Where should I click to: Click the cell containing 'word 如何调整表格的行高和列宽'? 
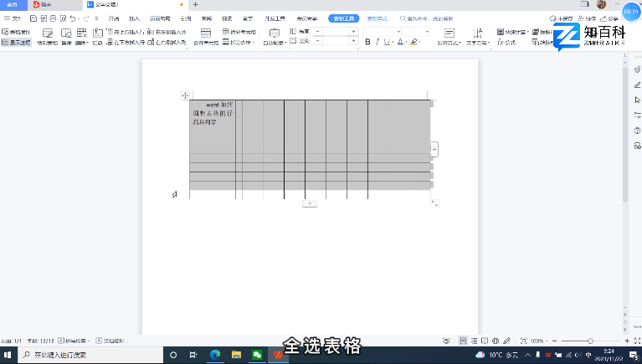[213, 127]
